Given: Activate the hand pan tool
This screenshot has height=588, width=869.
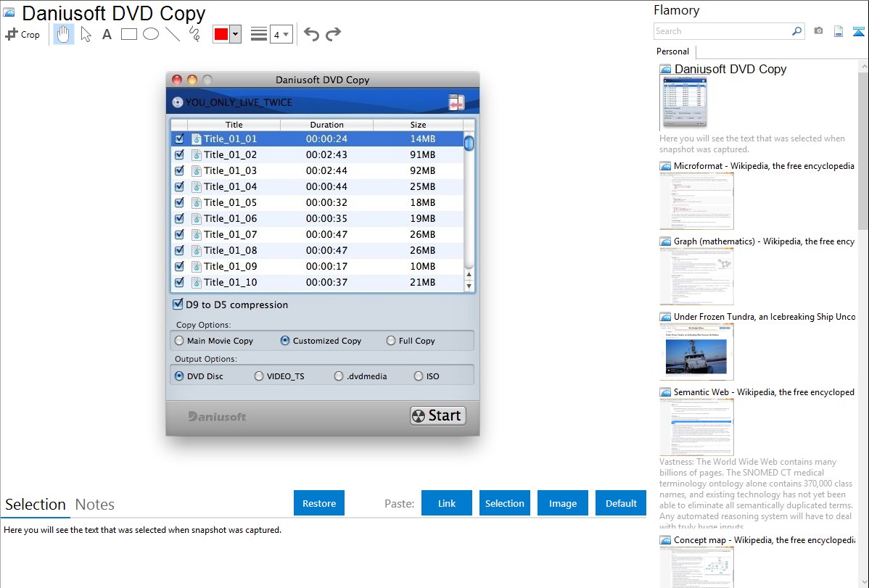Looking at the screenshot, I should (x=63, y=34).
